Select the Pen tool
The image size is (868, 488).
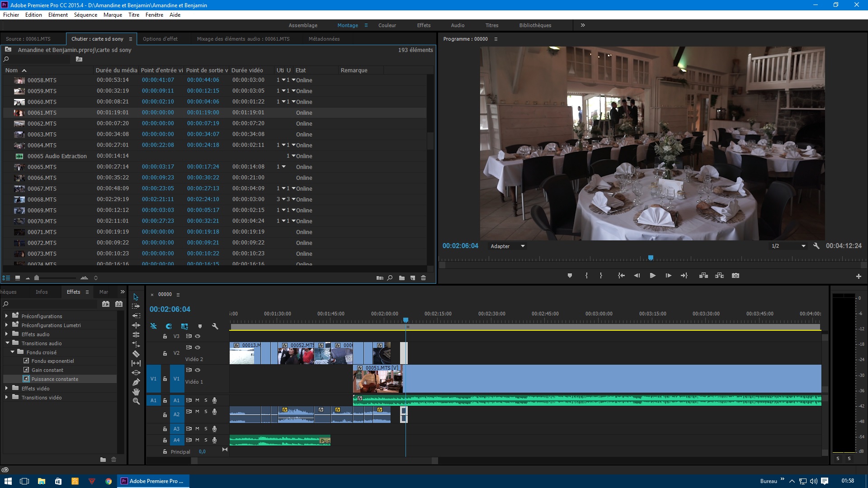click(x=136, y=382)
